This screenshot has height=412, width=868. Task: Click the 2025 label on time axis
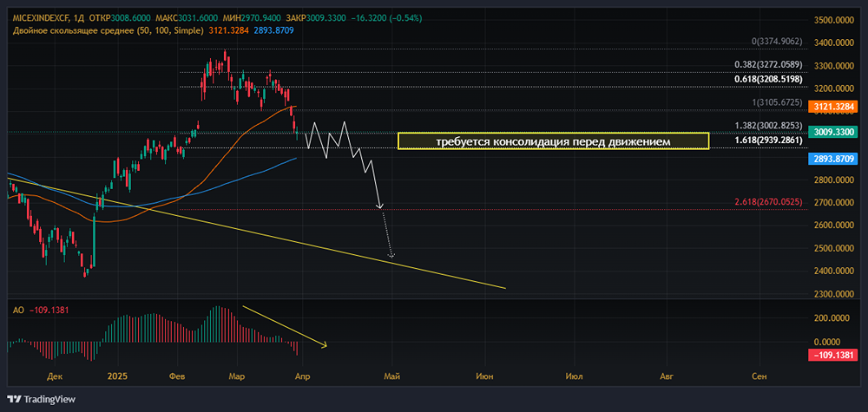pyautogui.click(x=117, y=376)
